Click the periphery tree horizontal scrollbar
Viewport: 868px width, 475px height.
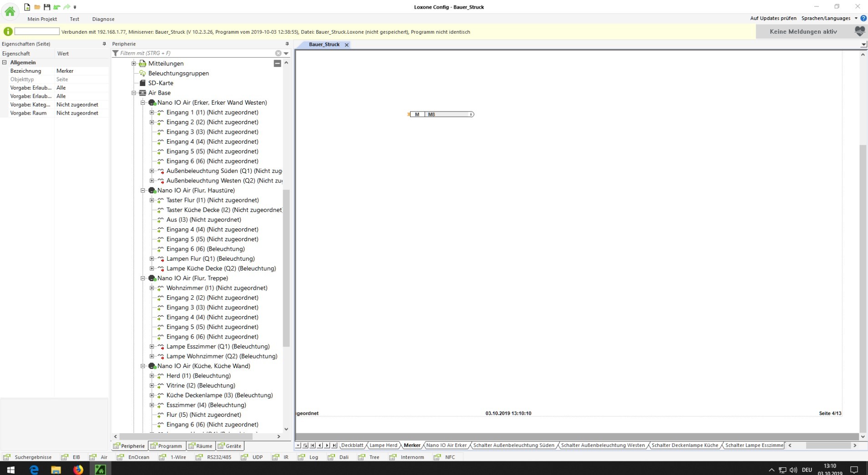point(185,436)
